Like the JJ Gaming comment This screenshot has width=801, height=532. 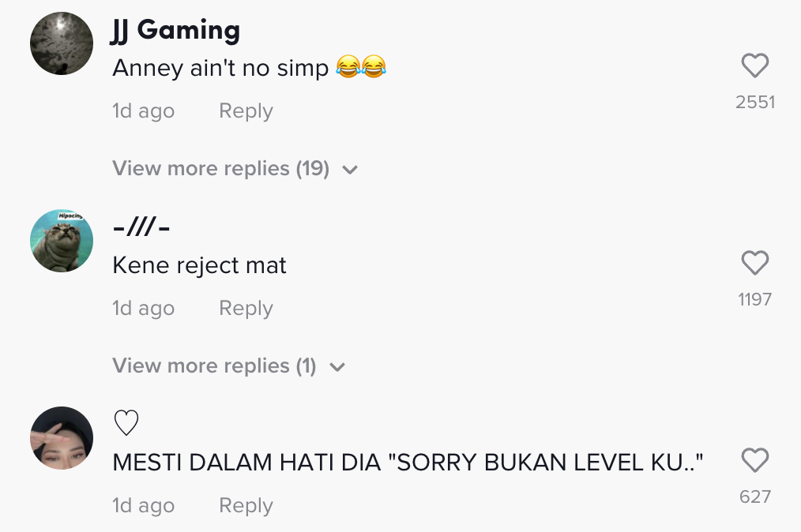pyautogui.click(x=755, y=66)
